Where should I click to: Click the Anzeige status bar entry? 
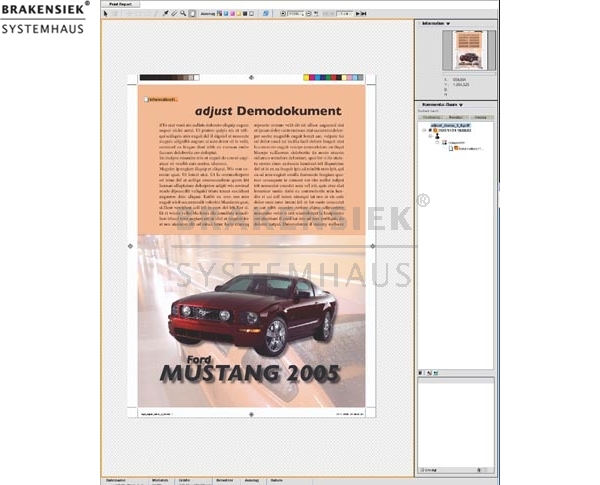(252, 480)
